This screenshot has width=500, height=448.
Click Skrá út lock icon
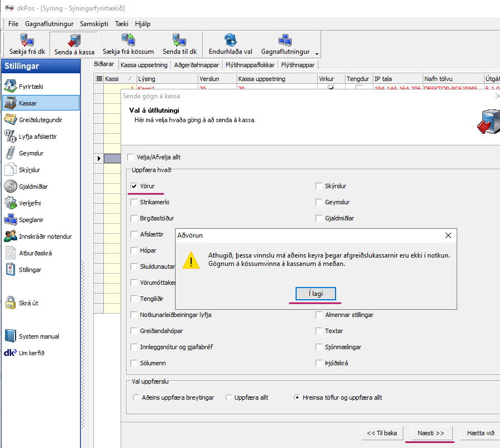[10, 303]
